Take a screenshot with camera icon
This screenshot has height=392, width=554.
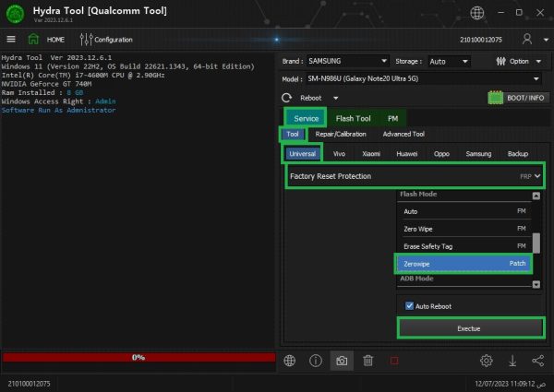tap(342, 361)
